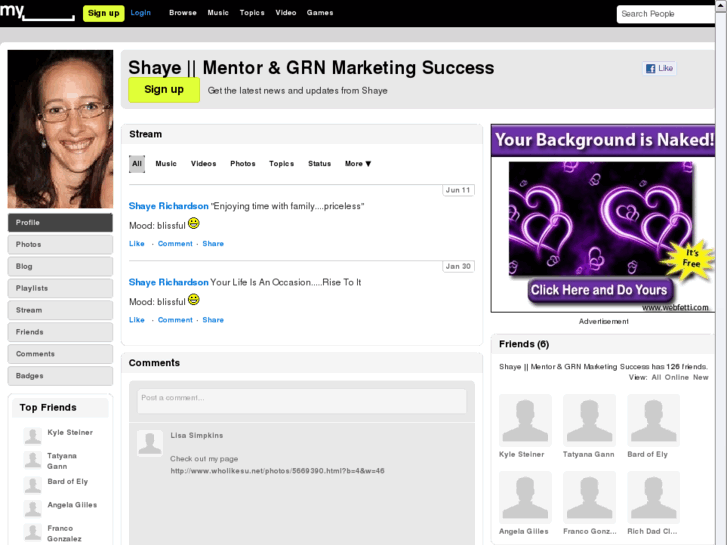This screenshot has width=727, height=545.
Task: Open Shaye's large profile photo
Action: click(x=60, y=129)
